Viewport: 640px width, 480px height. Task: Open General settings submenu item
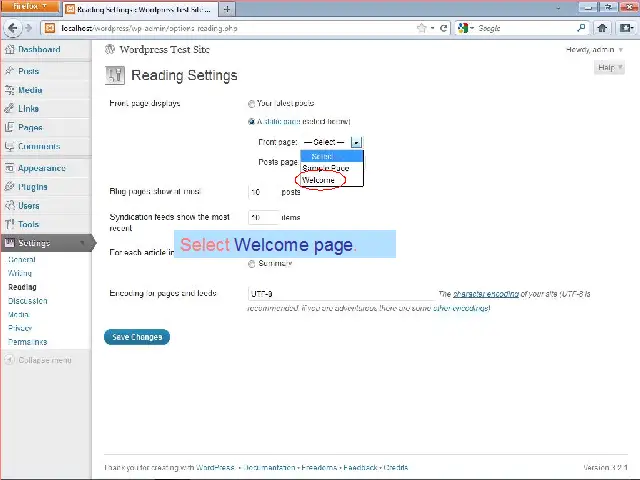click(x=22, y=259)
